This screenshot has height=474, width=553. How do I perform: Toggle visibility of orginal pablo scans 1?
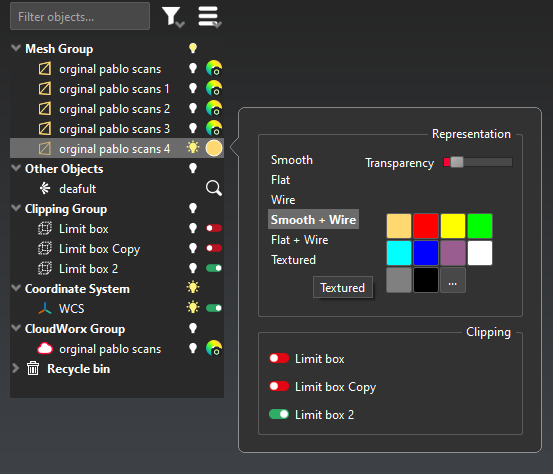pyautogui.click(x=193, y=88)
